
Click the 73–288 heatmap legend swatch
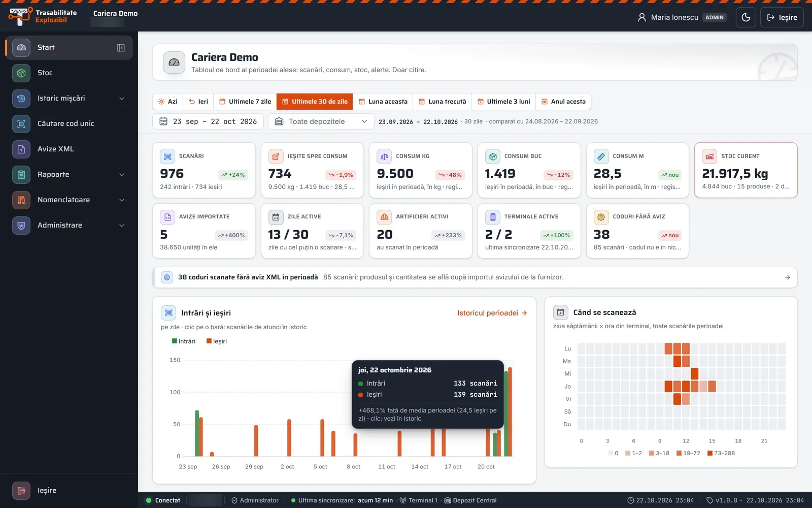pos(710,453)
